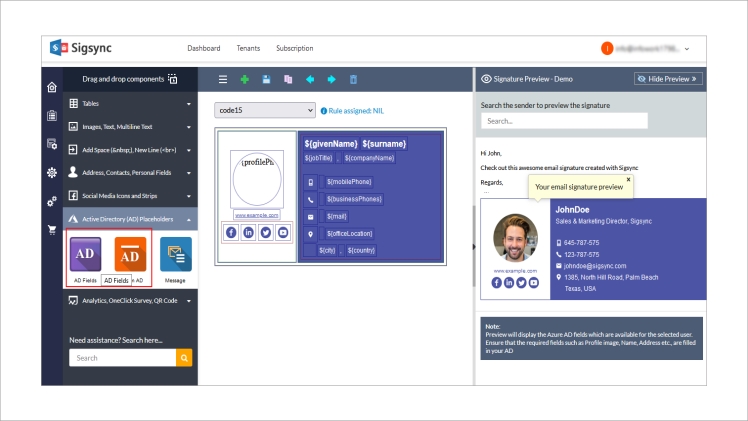This screenshot has height=421, width=748.
Task: Open the hamburger menu in editor toolbar
Action: click(223, 79)
